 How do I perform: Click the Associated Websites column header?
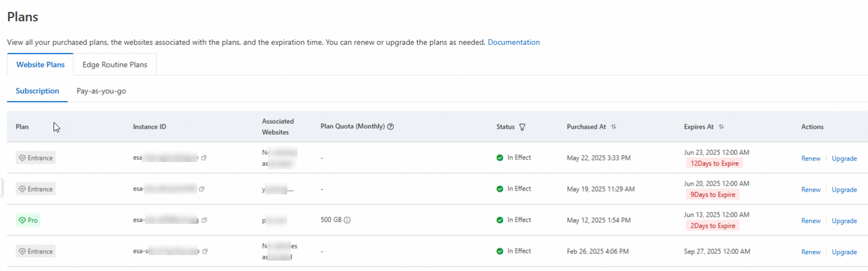click(278, 126)
